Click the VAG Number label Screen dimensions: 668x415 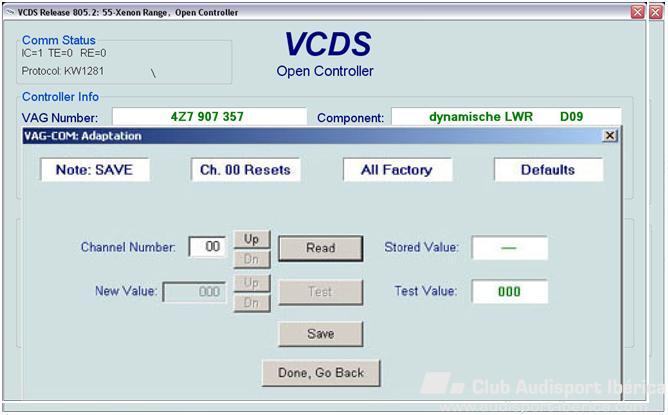60,118
